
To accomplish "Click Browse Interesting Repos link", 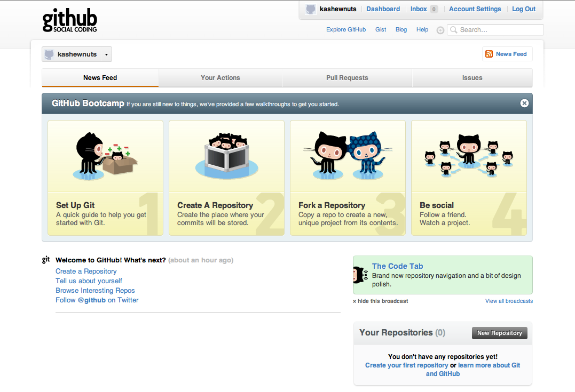I will coord(96,291).
